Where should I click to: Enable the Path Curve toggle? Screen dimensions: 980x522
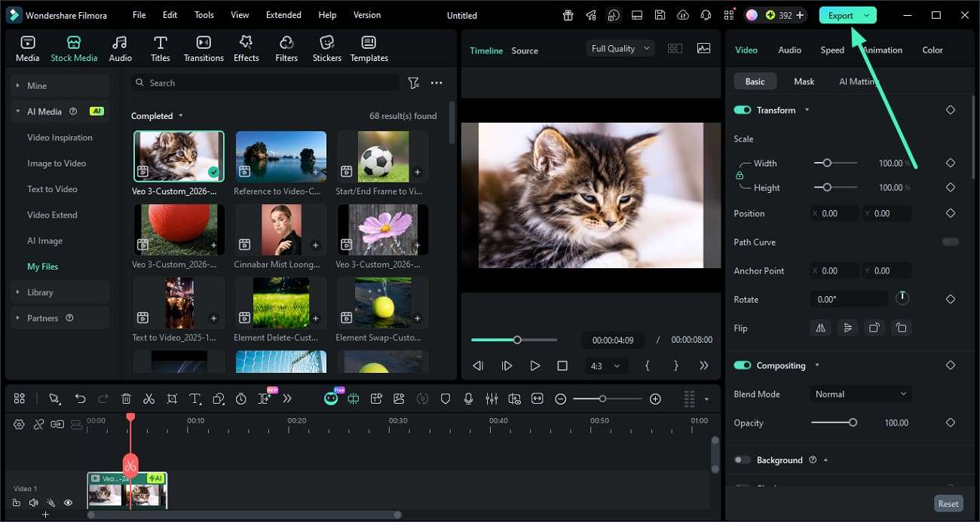[x=951, y=242]
